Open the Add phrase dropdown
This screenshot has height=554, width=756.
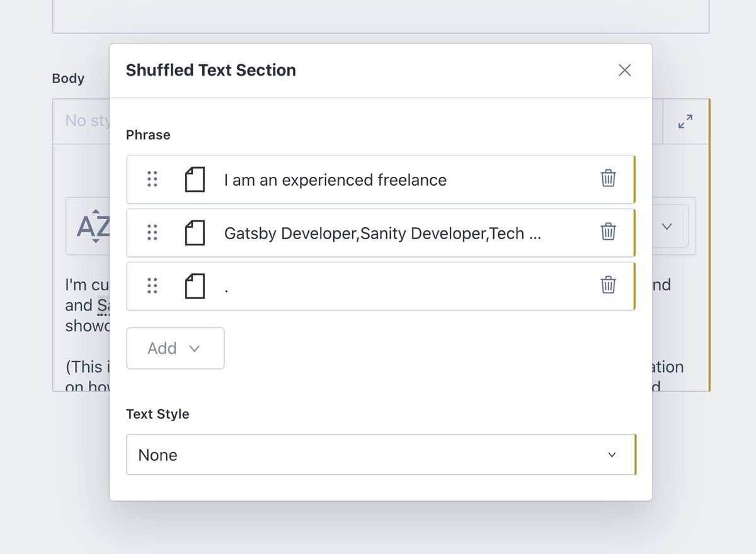pyautogui.click(x=175, y=348)
